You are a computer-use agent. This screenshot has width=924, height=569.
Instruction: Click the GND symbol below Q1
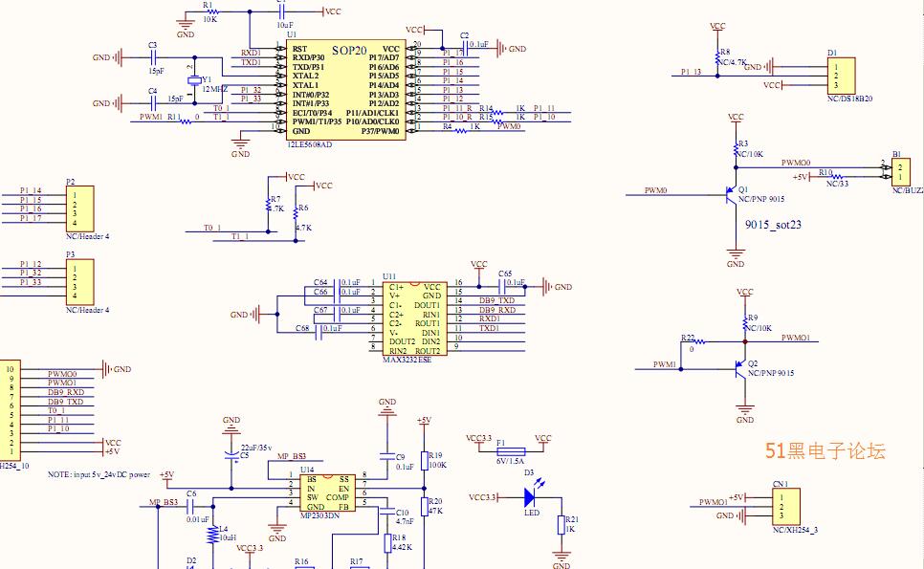click(x=736, y=253)
